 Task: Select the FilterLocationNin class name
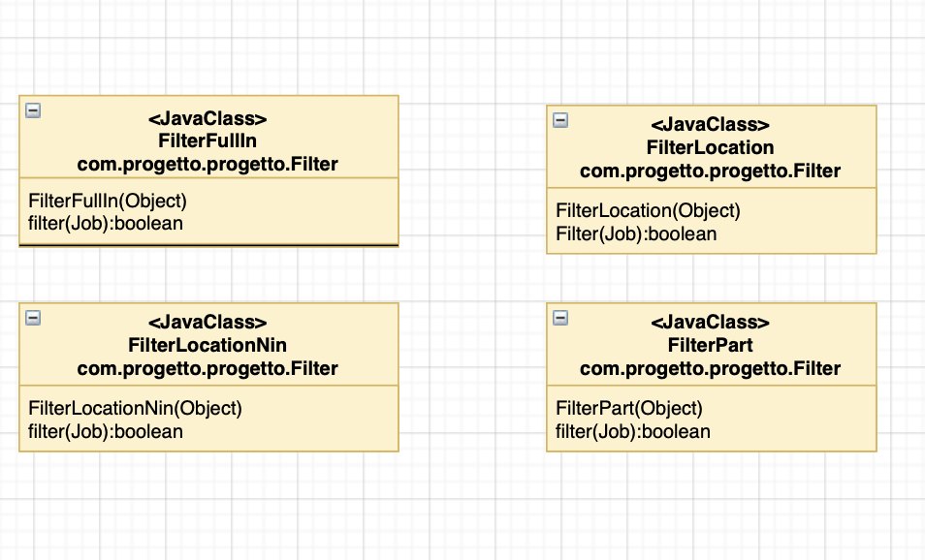pyautogui.click(x=207, y=345)
